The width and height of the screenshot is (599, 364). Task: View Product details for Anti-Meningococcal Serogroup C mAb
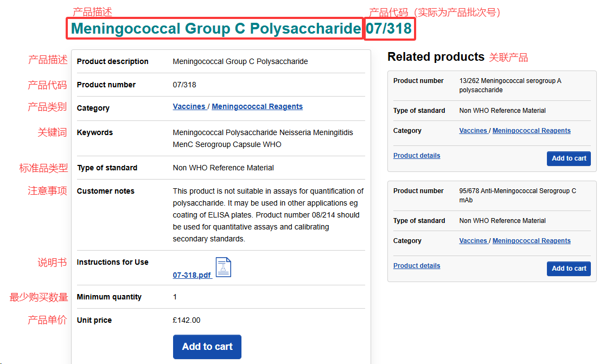tap(417, 266)
